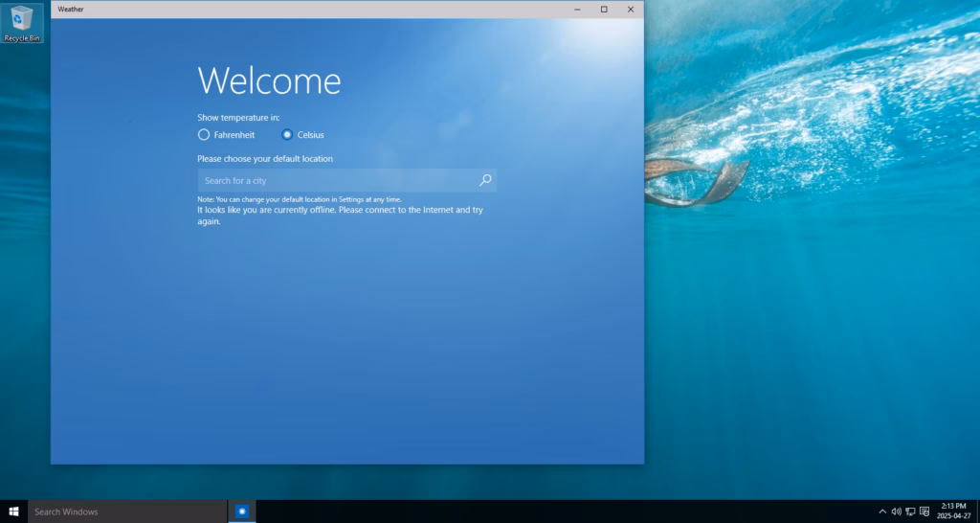The image size is (980, 523).
Task: Open the network status tray icon
Action: tap(911, 512)
